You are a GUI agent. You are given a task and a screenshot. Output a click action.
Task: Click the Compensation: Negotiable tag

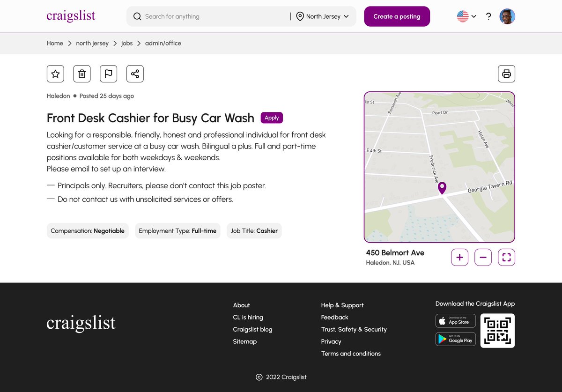click(x=88, y=231)
